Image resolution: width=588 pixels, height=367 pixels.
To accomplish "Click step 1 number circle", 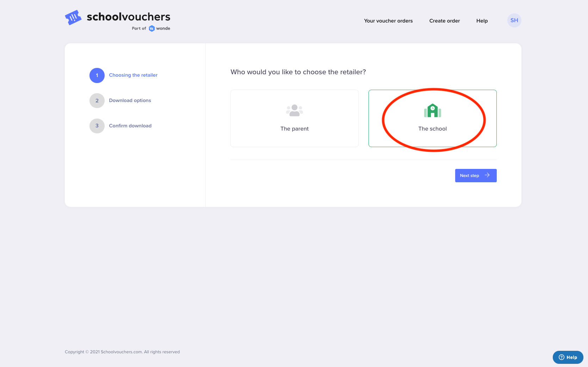I will (97, 75).
